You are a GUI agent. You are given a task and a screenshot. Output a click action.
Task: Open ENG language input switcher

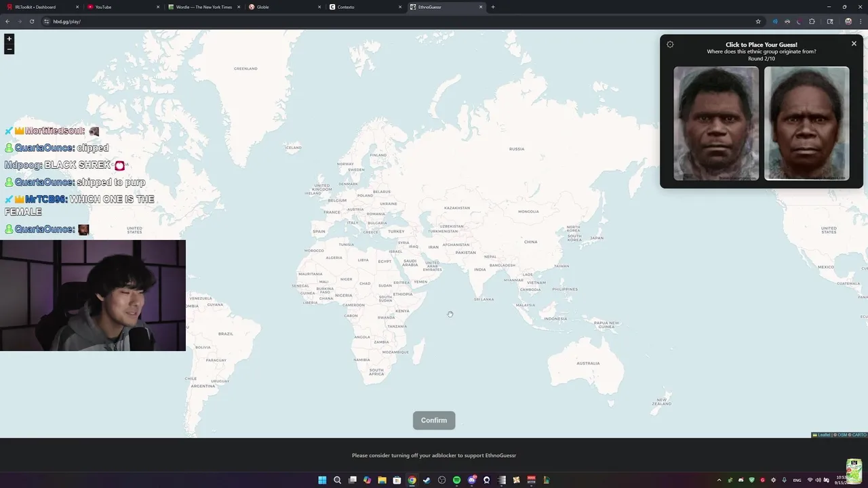coord(797,480)
